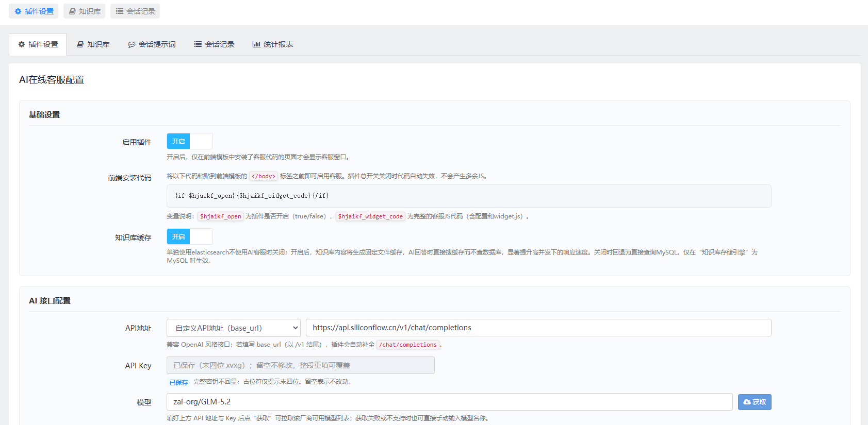Click the API URL input field
The width and height of the screenshot is (868, 425).
pyautogui.click(x=538, y=328)
